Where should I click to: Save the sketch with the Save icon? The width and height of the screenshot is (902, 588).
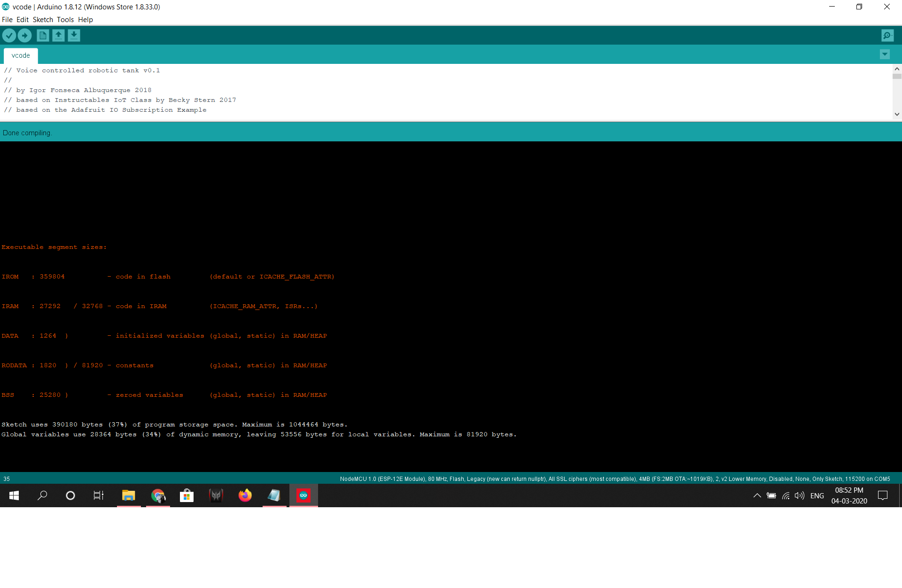point(74,35)
